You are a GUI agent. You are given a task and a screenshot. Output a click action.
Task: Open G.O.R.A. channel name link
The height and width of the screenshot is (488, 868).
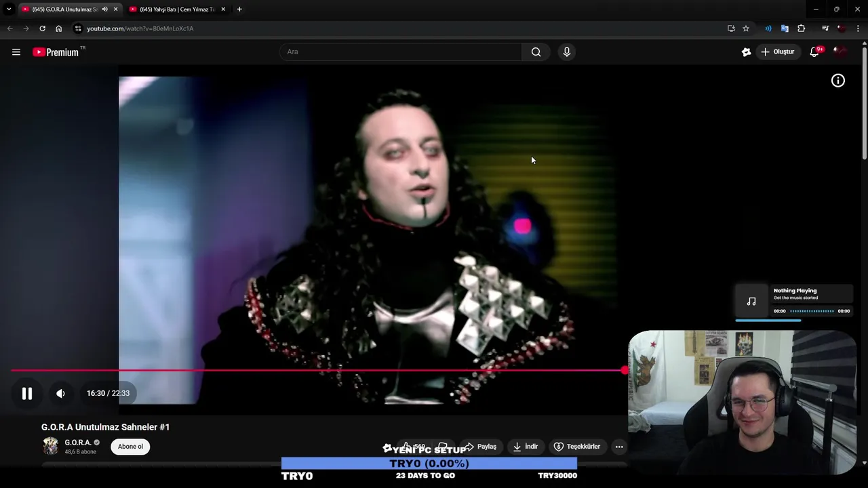point(78,443)
